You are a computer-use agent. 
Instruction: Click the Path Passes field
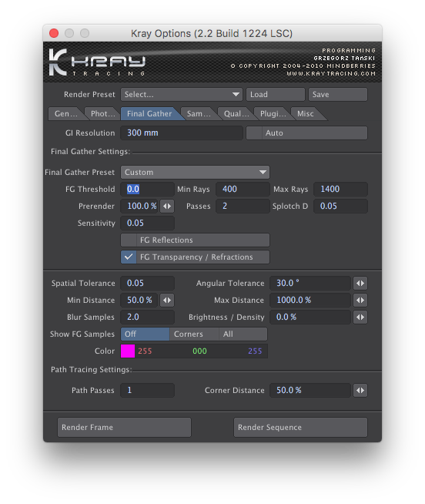pos(147,391)
